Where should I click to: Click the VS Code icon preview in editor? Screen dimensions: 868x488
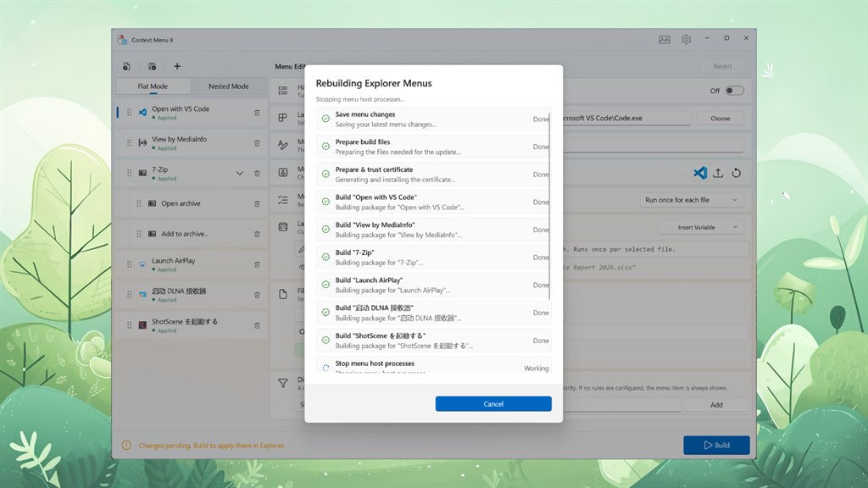[x=699, y=173]
